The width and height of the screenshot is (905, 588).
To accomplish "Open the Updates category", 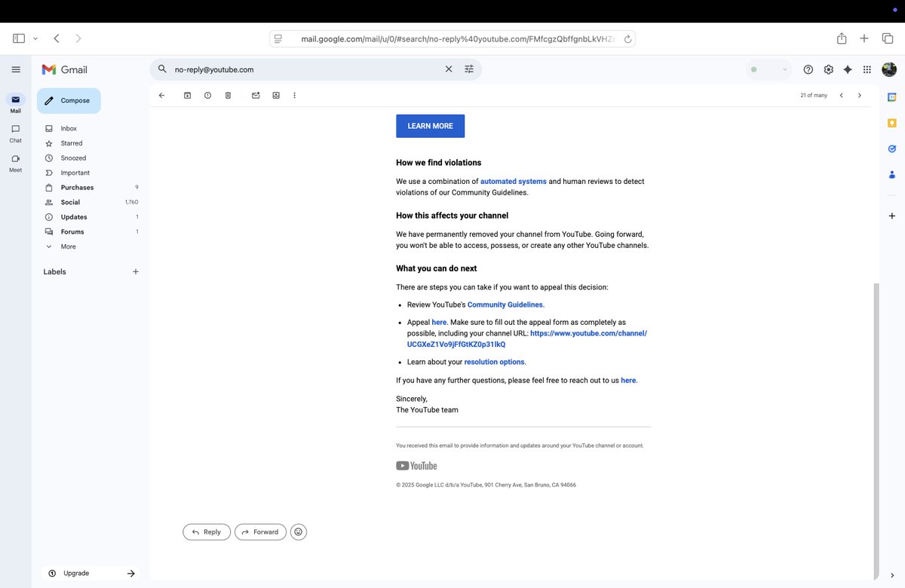I will pos(74,217).
